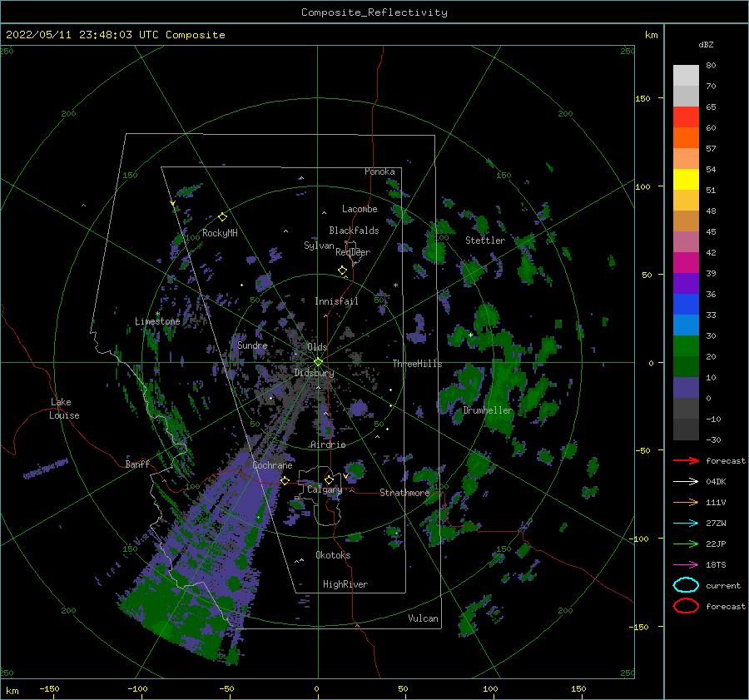Click the indigo swatch below 10 dBZ

coord(686,388)
